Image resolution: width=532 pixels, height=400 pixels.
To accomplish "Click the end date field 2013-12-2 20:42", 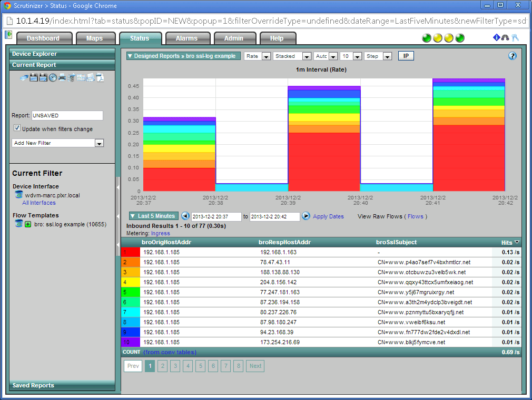I will coord(274,217).
